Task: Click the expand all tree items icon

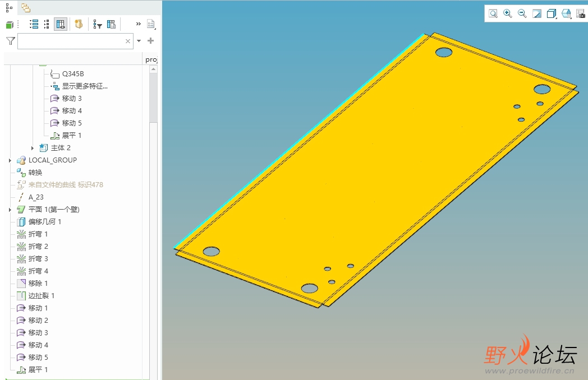Action: (x=34, y=24)
